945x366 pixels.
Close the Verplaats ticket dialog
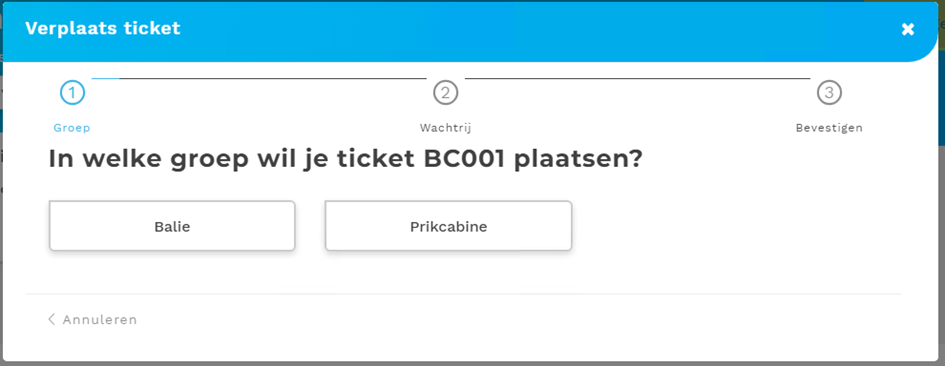tap(908, 29)
